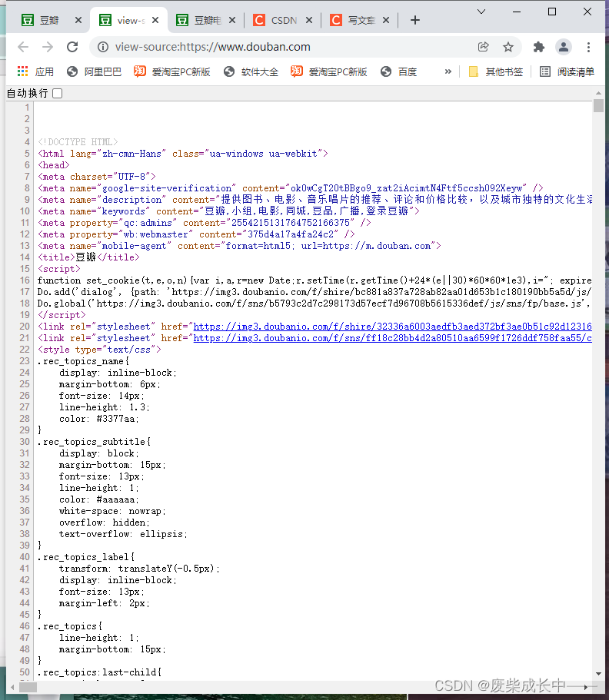Open the Chrome three-dot menu

point(588,47)
